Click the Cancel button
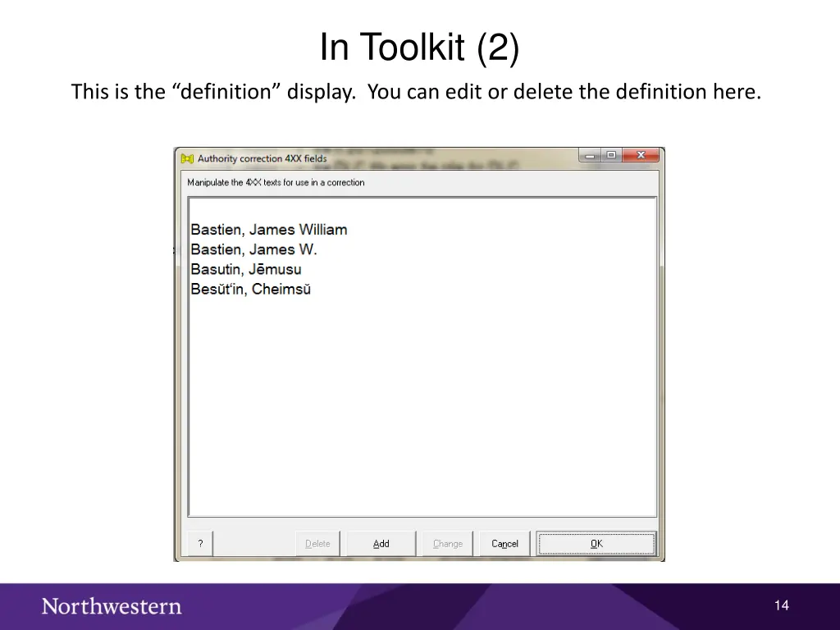 click(504, 544)
